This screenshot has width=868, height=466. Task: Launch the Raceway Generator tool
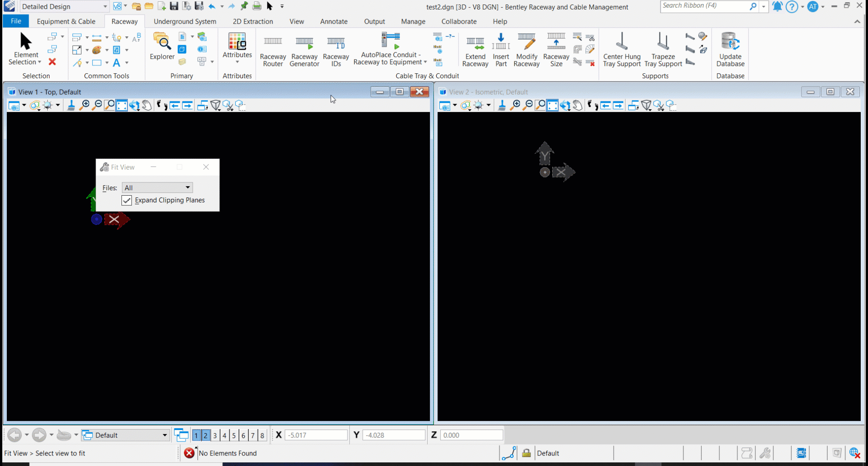[304, 50]
